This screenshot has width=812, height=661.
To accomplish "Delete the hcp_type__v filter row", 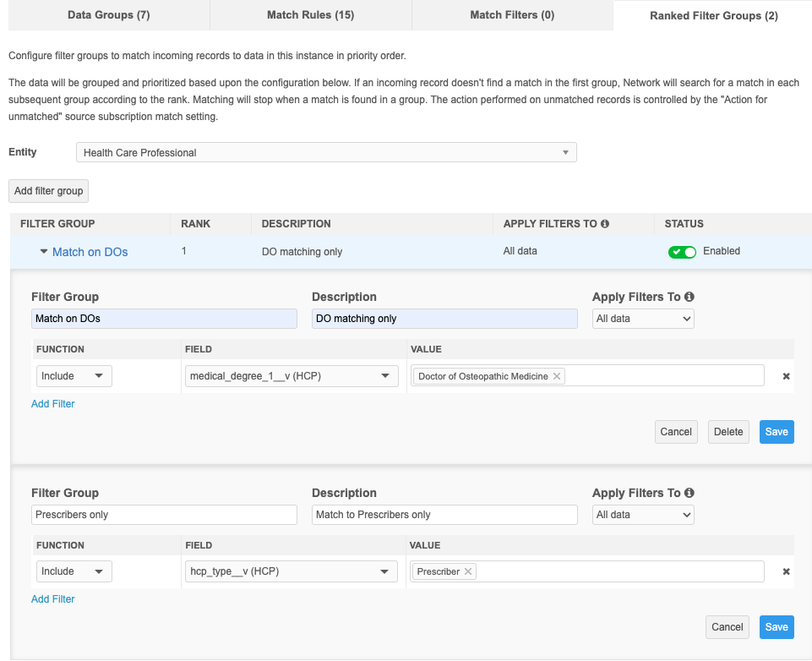I will pos(786,571).
